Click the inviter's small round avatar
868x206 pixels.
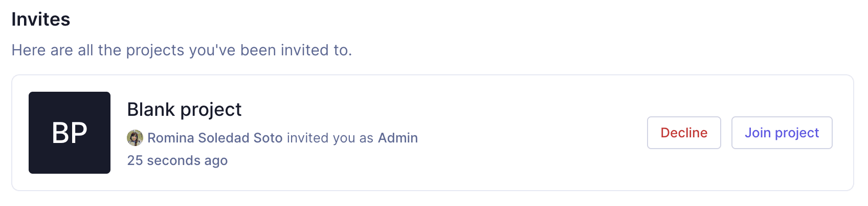(135, 138)
